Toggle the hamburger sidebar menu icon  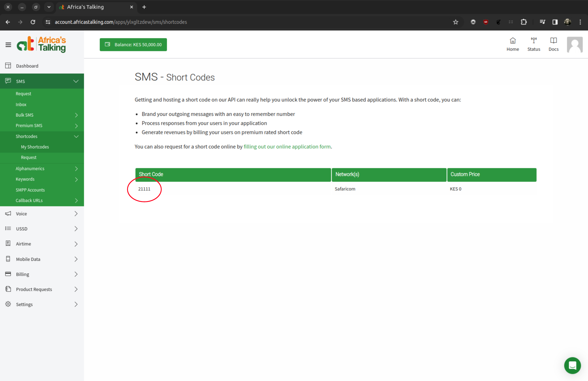pyautogui.click(x=8, y=45)
